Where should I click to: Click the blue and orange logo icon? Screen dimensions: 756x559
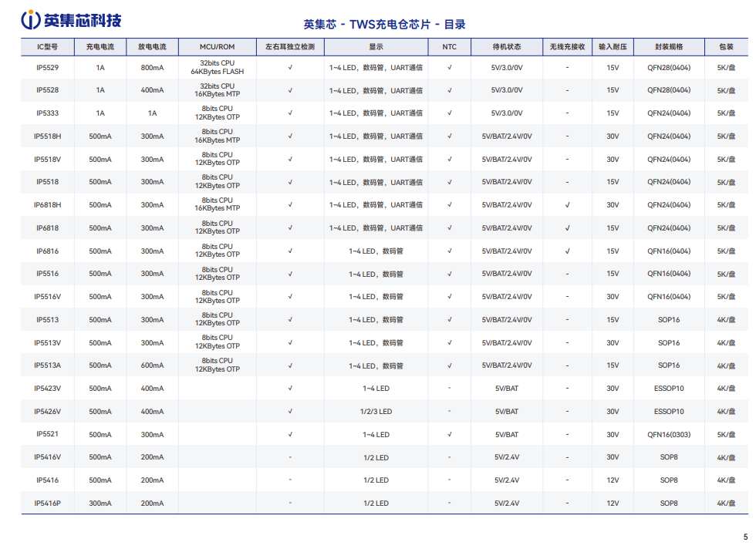pos(31,20)
